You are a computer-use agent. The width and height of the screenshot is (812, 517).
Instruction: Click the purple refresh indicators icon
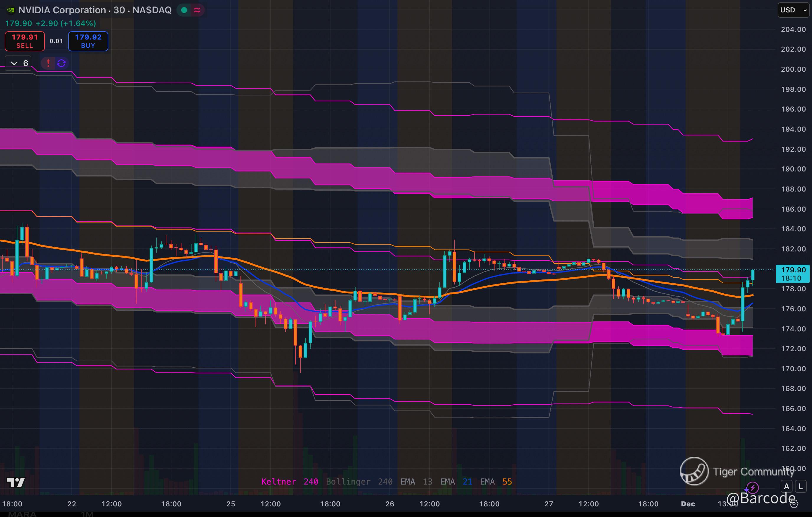(x=61, y=63)
